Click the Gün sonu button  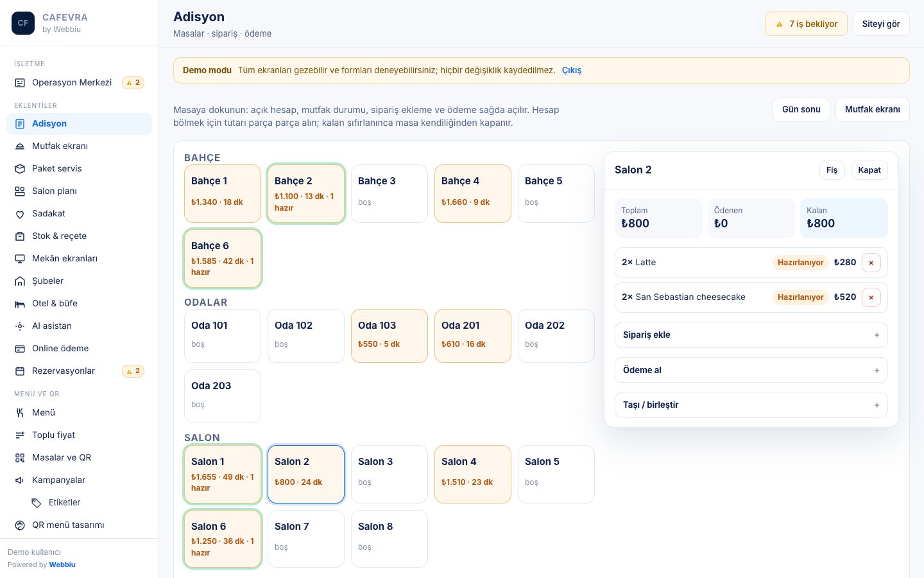tap(801, 110)
